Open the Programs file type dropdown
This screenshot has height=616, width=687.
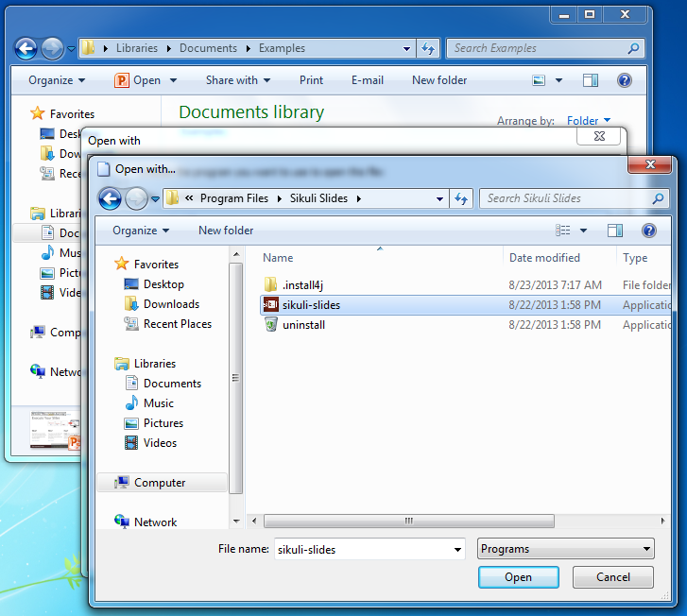[566, 549]
